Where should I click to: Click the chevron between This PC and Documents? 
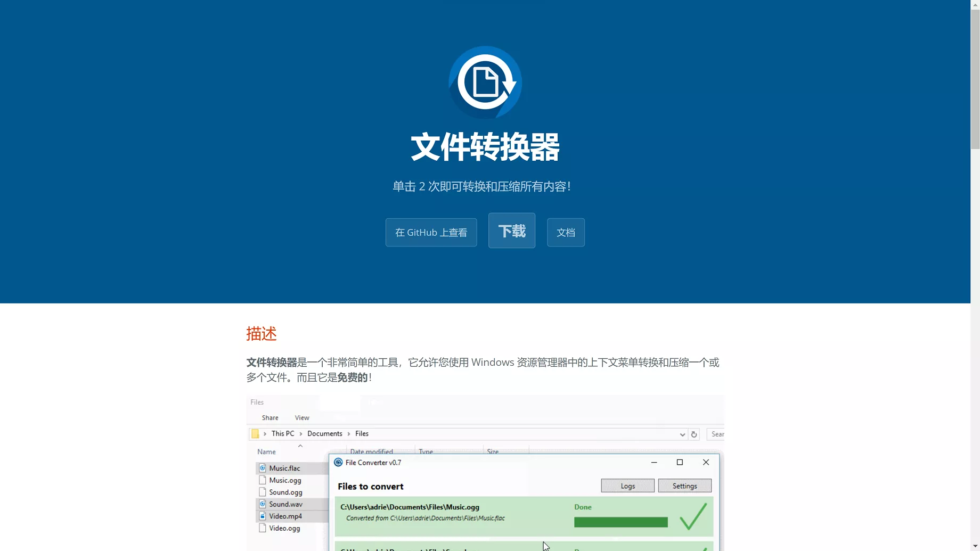point(300,434)
